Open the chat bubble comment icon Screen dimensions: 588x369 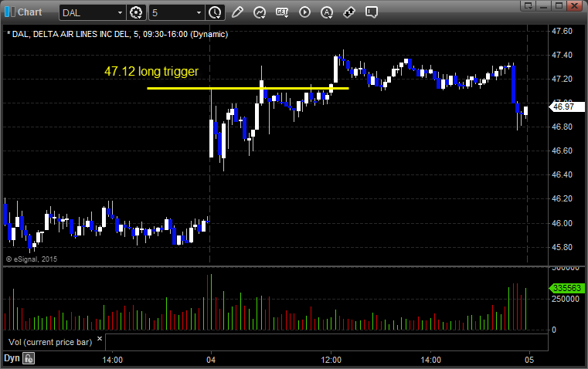coord(371,12)
